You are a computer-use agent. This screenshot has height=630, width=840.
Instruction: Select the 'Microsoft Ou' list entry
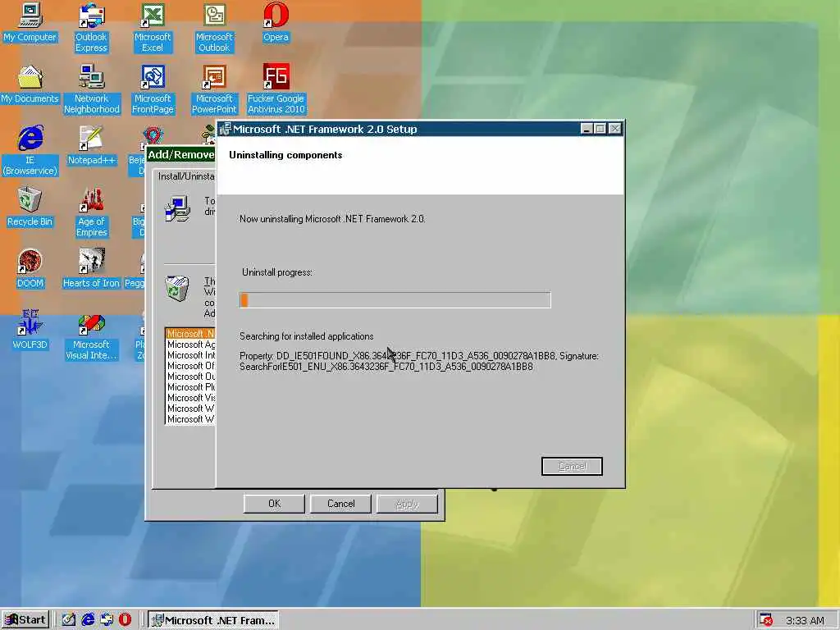(190, 377)
